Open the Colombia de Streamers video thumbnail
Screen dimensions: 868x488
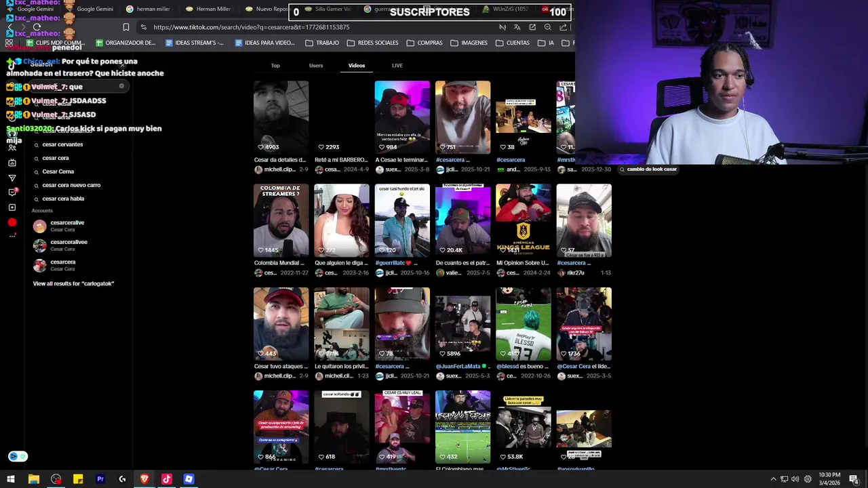click(x=281, y=220)
